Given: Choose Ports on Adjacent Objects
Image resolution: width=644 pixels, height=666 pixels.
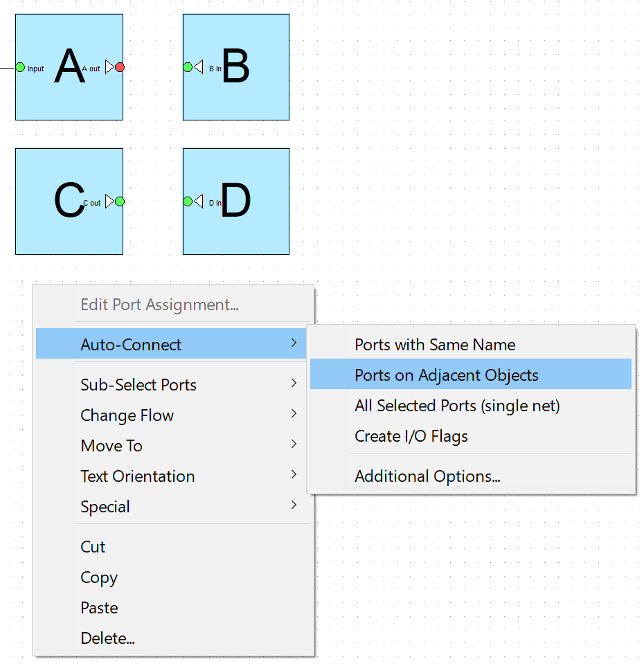Looking at the screenshot, I should (471, 375).
